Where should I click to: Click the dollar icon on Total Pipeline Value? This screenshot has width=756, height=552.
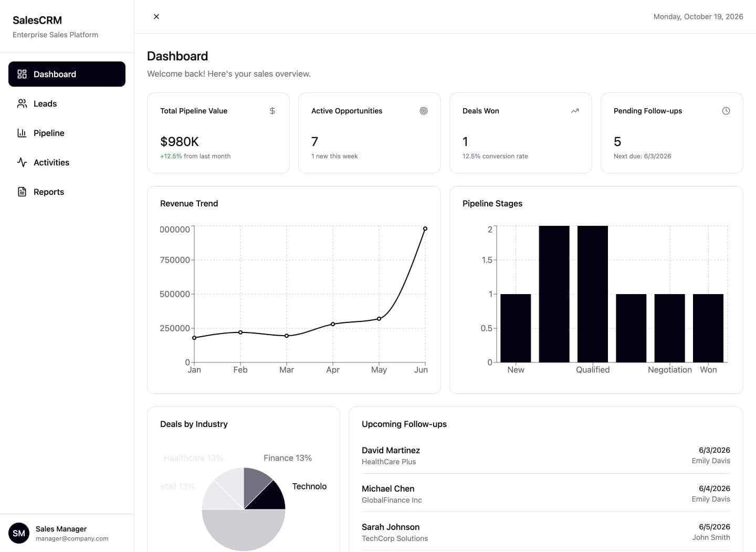pyautogui.click(x=272, y=111)
